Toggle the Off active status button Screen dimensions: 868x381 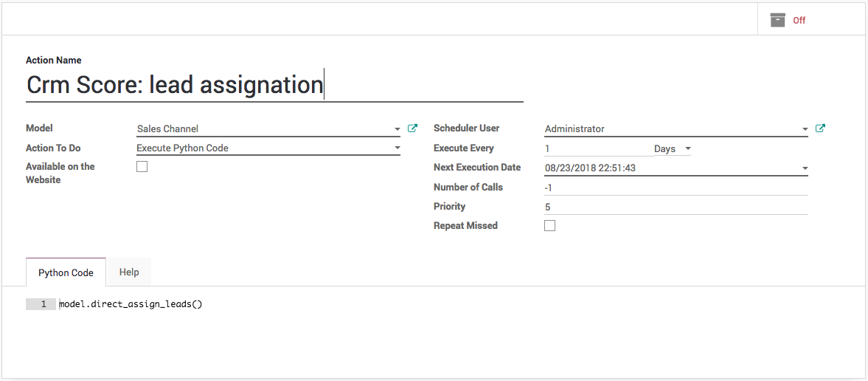coord(799,21)
